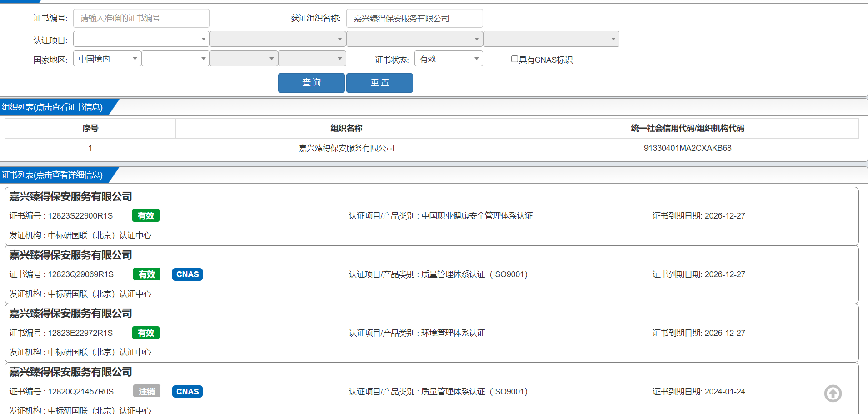
Task: Open the 证书状态 dropdown showing 有效
Action: (x=449, y=59)
